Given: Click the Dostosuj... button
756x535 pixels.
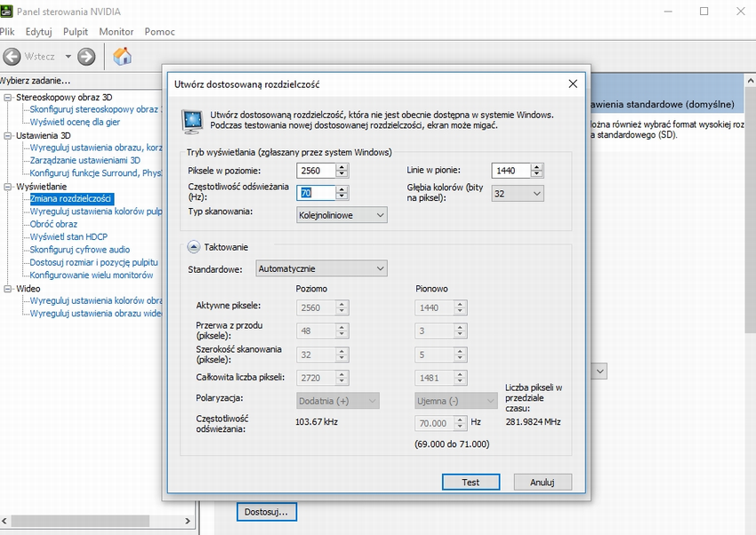Looking at the screenshot, I should tap(266, 512).
